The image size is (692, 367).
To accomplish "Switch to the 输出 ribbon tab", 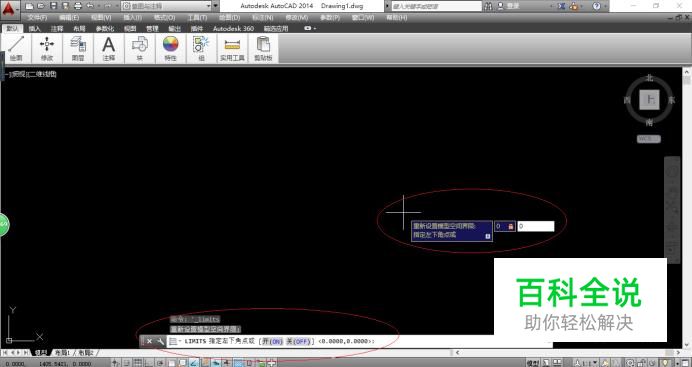I will click(x=175, y=28).
